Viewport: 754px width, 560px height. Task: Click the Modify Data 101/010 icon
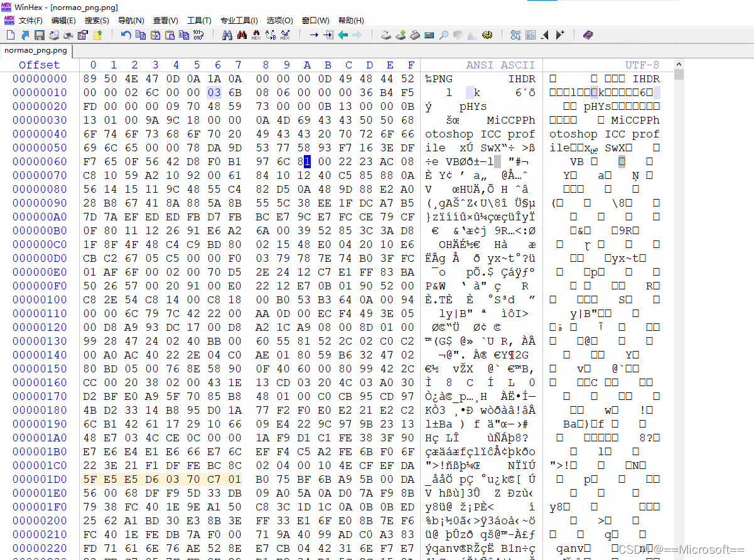click(x=198, y=35)
